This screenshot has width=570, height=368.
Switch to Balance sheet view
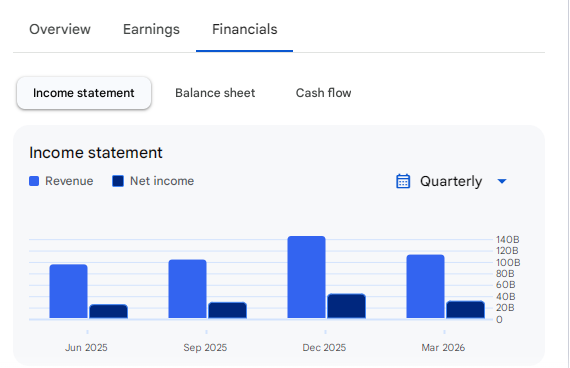tap(215, 93)
